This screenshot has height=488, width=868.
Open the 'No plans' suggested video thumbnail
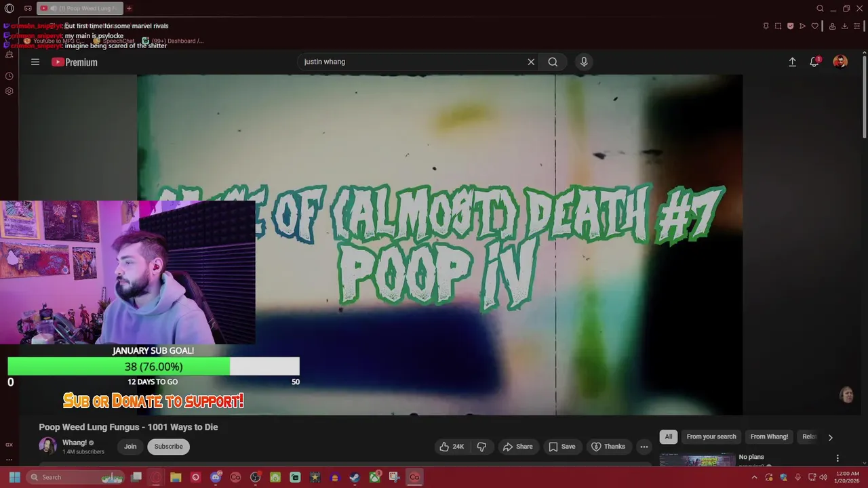tap(697, 460)
